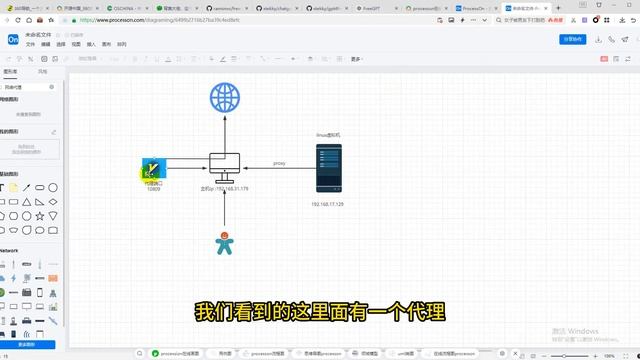Click the publish paper-plane icon in header
This screenshot has height=360, width=640.
(x=625, y=39)
